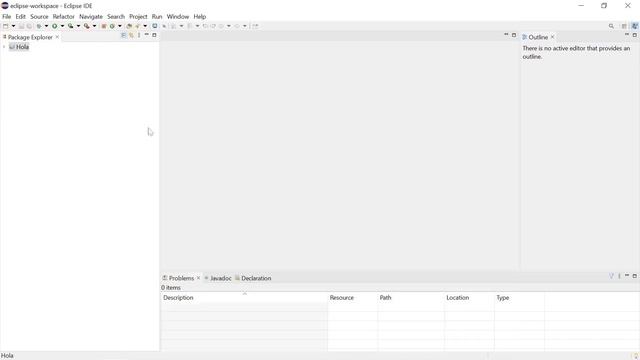640x360 pixels.
Task: Open the File menu
Action: pos(7,17)
